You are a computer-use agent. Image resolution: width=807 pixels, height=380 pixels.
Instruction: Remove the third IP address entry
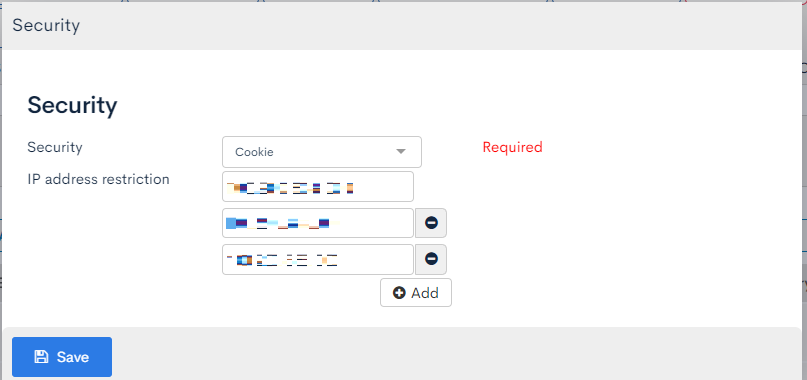click(x=431, y=259)
